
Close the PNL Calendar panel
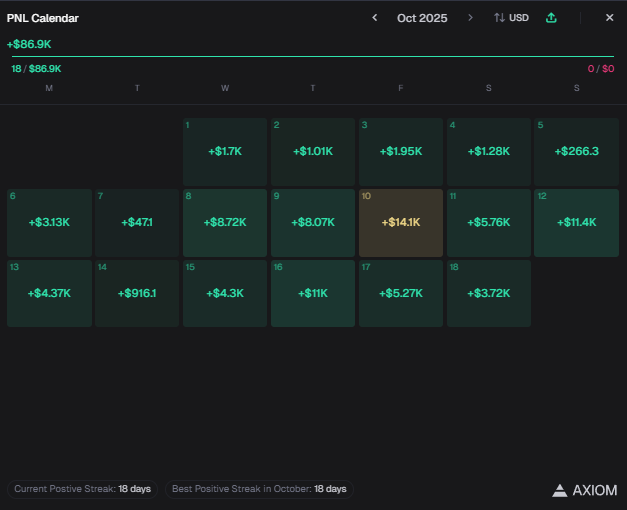coord(609,18)
